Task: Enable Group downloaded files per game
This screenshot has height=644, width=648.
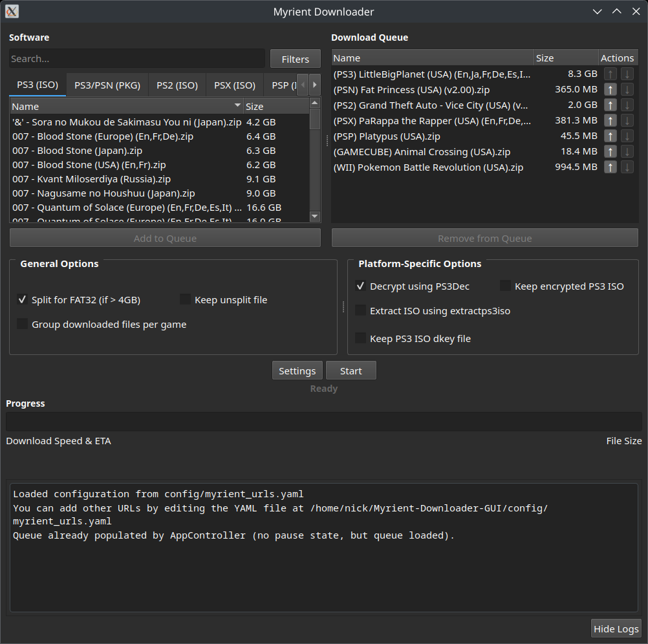Action: click(x=23, y=324)
